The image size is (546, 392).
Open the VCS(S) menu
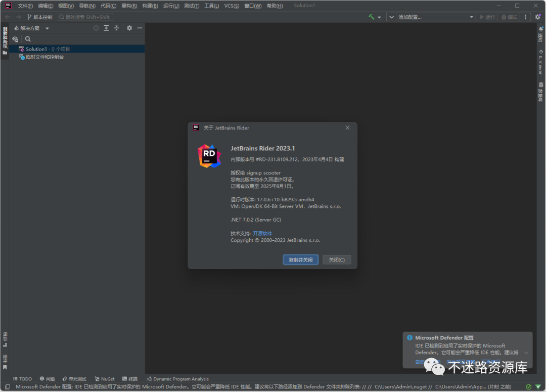point(232,6)
